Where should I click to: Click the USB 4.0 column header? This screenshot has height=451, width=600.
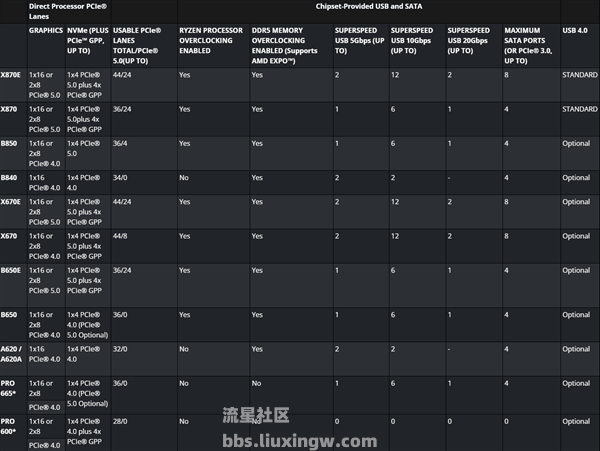[575, 31]
